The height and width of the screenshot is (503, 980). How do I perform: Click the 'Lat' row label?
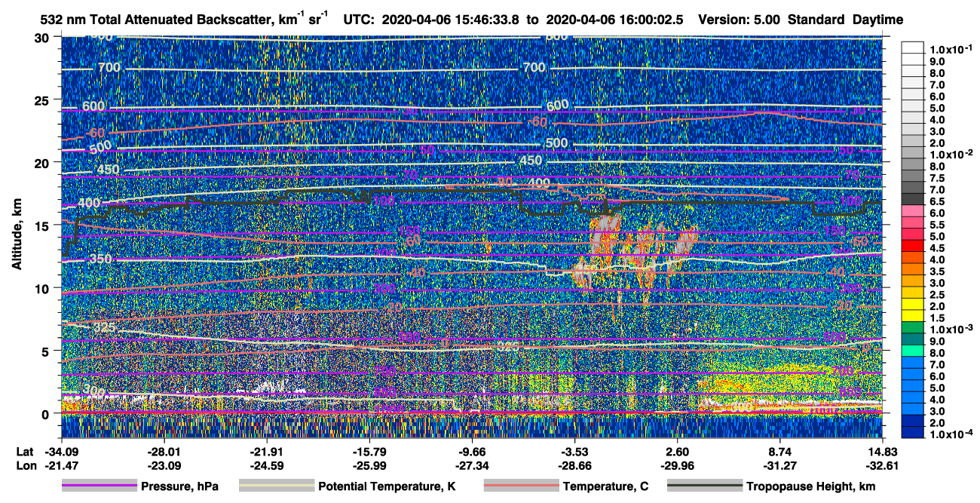(x=25, y=450)
